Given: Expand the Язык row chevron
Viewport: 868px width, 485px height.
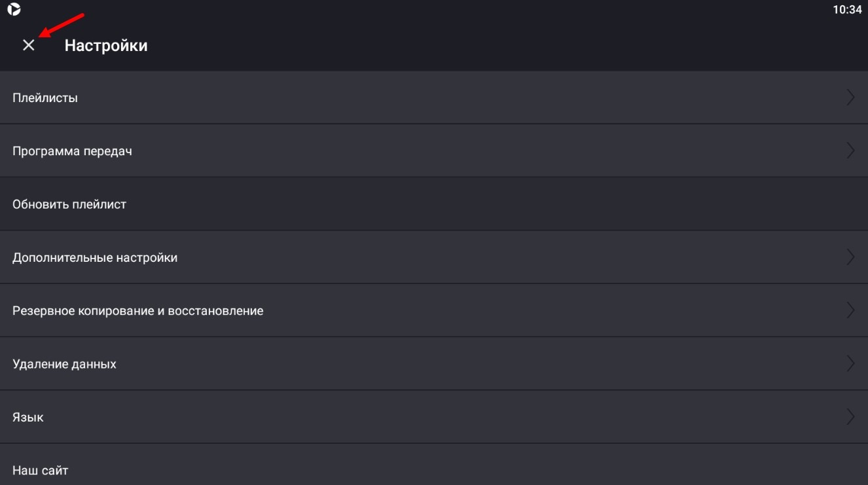Looking at the screenshot, I should click(x=851, y=417).
